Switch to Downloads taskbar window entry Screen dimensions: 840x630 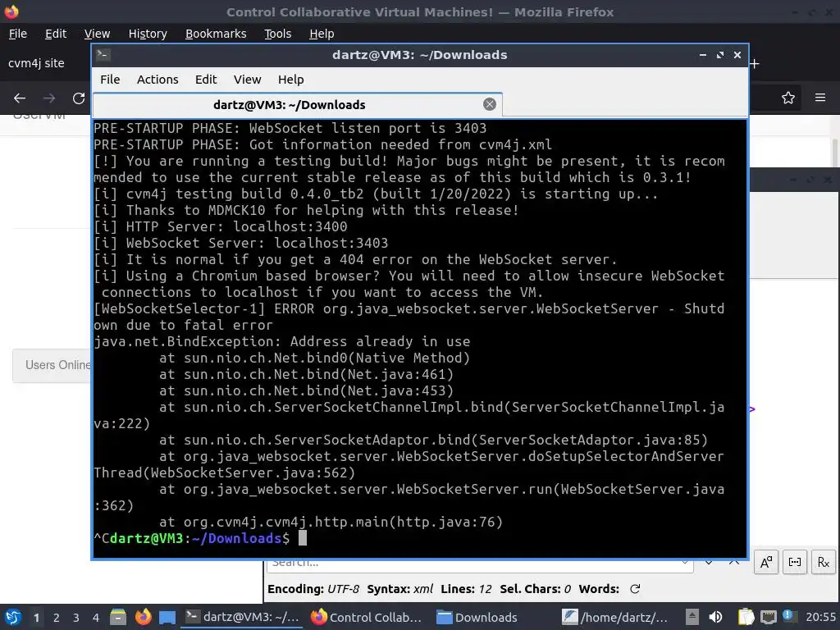pos(477,617)
